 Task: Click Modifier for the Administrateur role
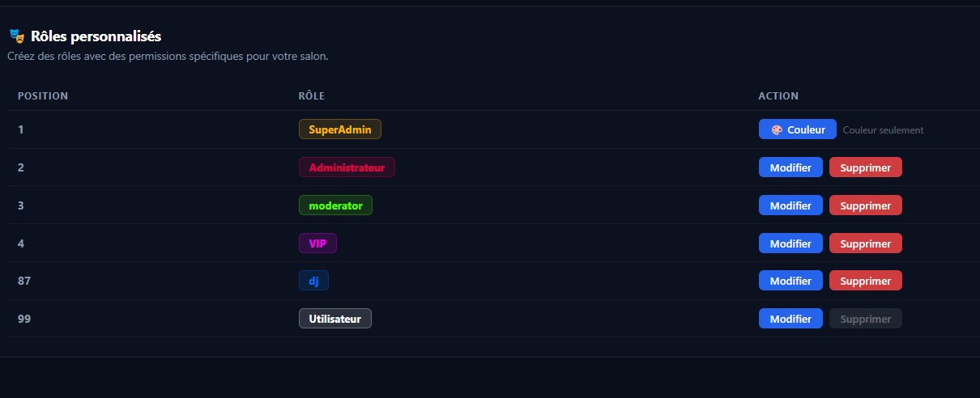(x=790, y=167)
